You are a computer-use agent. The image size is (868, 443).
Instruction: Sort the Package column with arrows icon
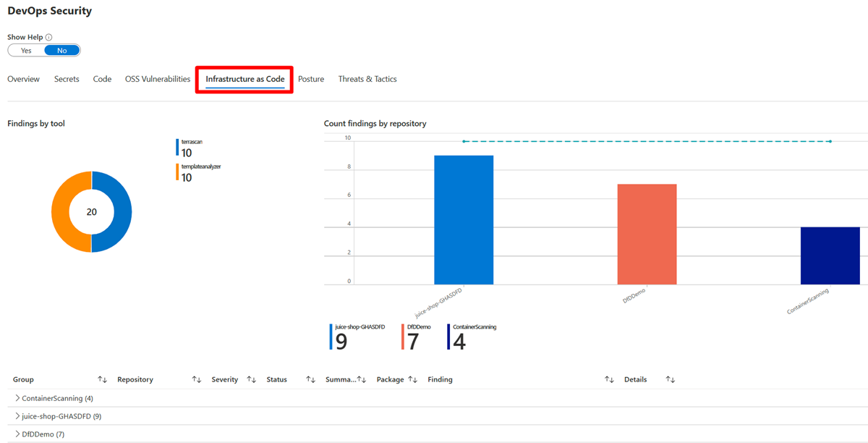pyautogui.click(x=413, y=379)
